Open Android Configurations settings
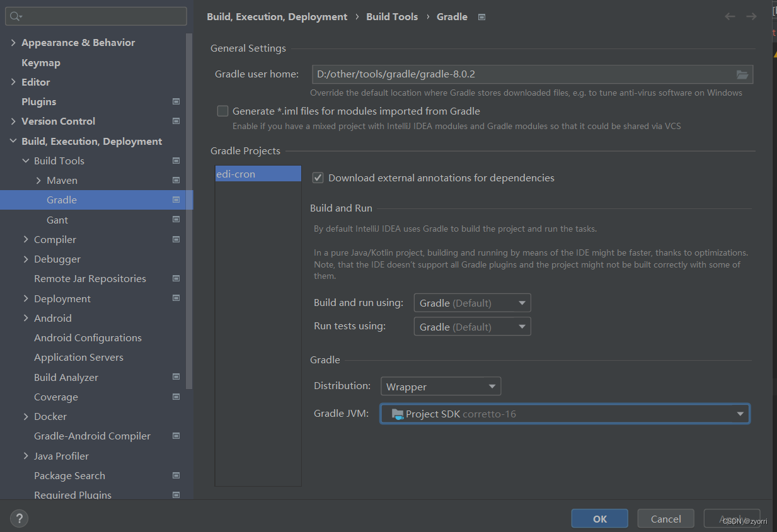This screenshot has height=532, width=777. (x=88, y=337)
